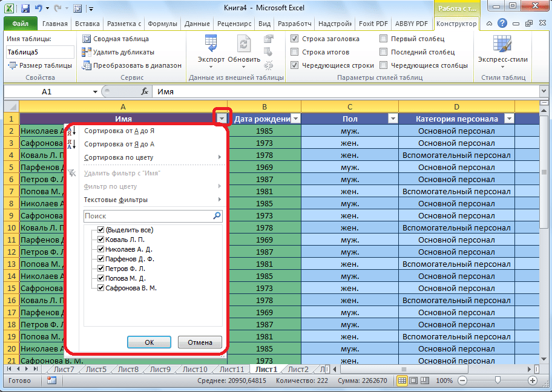This screenshot has height=392, width=552.
Task: Enable Строка итогов checkbox
Action: coord(295,52)
